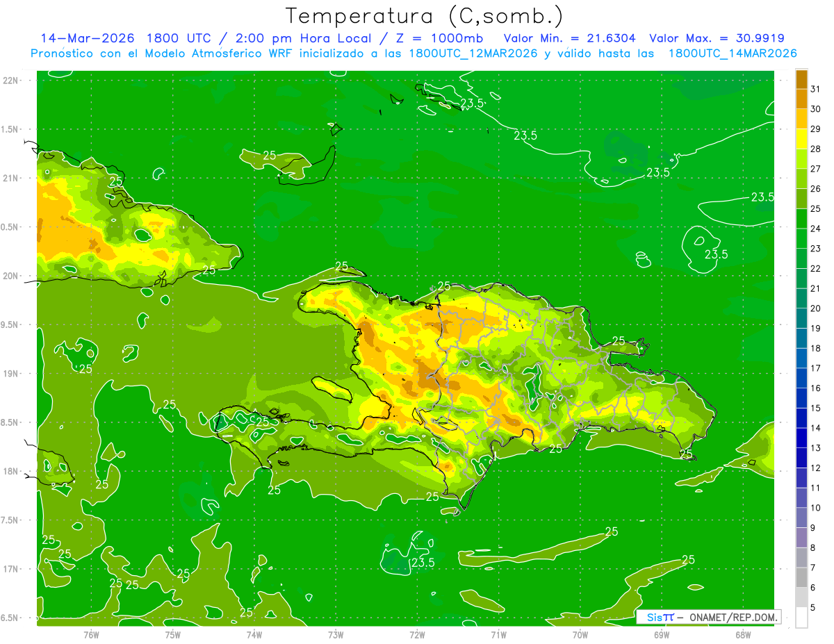This screenshot has width=834, height=644.
Task: Click the '6.5N' latitude axis label
Action: [x=10, y=618]
